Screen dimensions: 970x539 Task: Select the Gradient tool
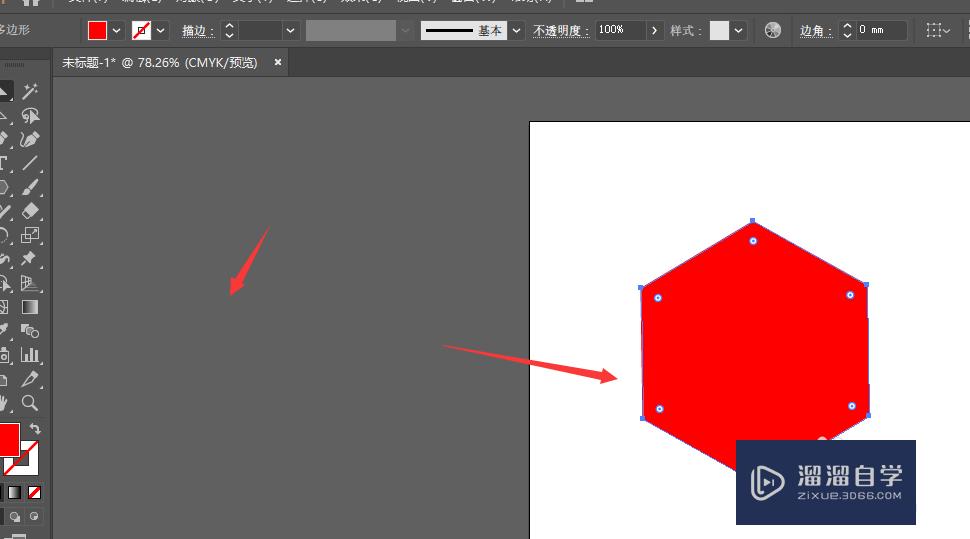30,307
